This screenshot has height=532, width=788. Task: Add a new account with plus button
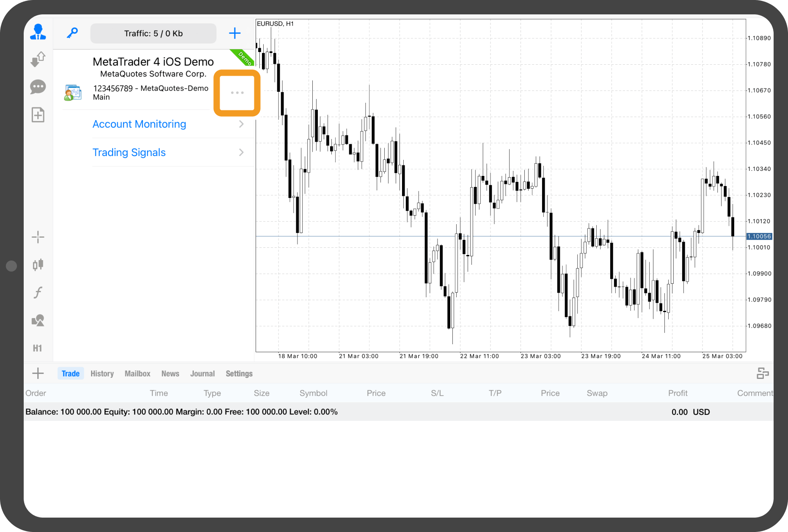coord(234,33)
